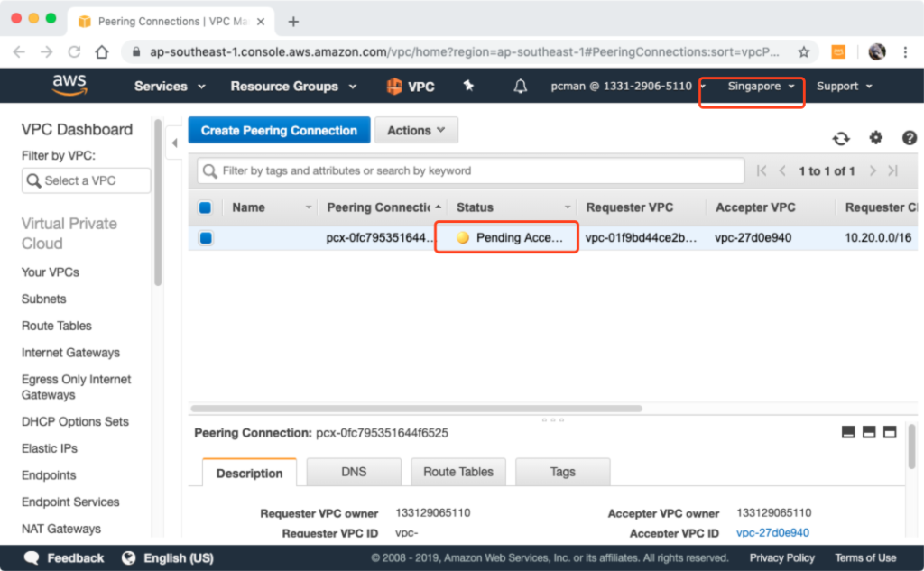Open the Singapore region dropdown

pos(761,86)
